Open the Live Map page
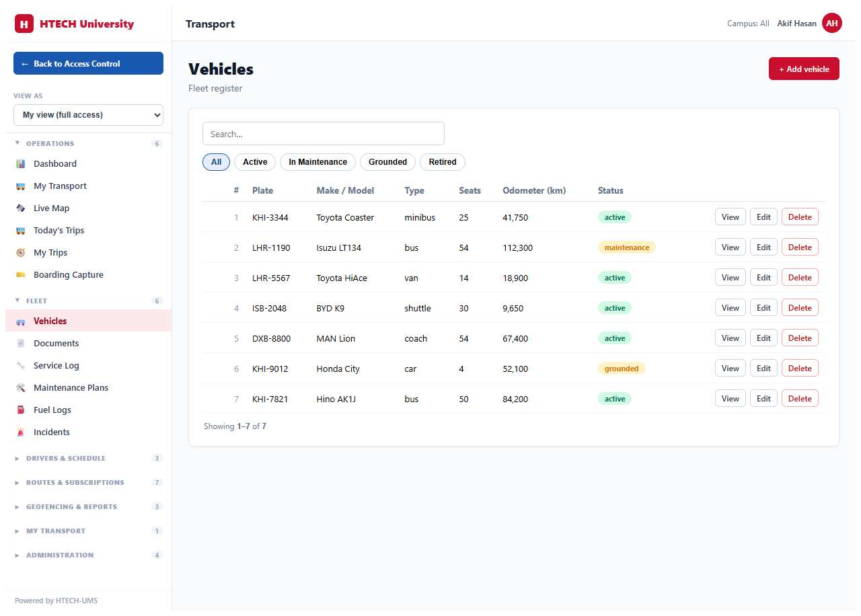Screen dimensions: 861x616 (x=88, y=208)
